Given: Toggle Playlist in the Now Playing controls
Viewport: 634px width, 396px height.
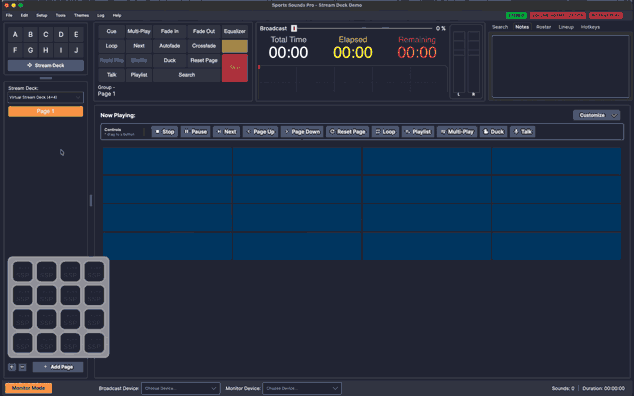Looking at the screenshot, I should 418,131.
